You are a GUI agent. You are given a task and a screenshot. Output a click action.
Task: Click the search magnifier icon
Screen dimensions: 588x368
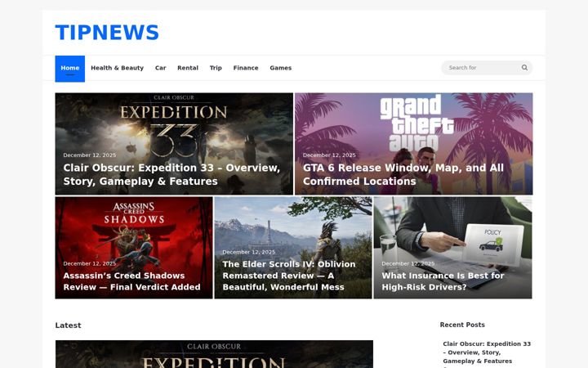524,68
